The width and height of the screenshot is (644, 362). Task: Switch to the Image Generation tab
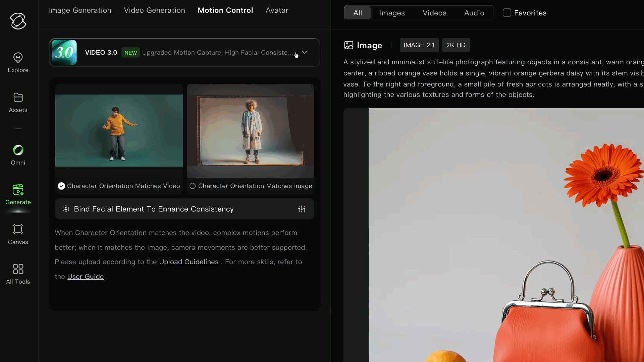click(80, 10)
